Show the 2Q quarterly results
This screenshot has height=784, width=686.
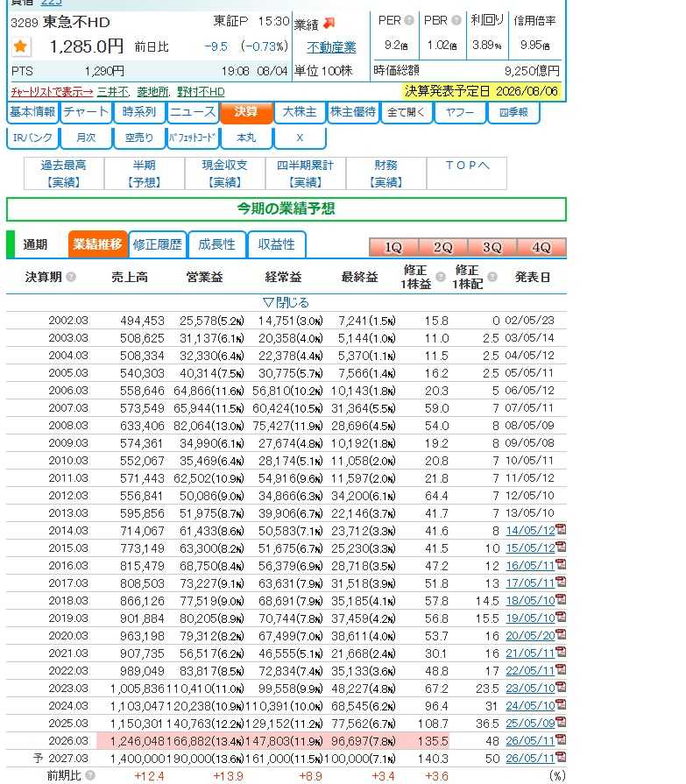tap(443, 248)
